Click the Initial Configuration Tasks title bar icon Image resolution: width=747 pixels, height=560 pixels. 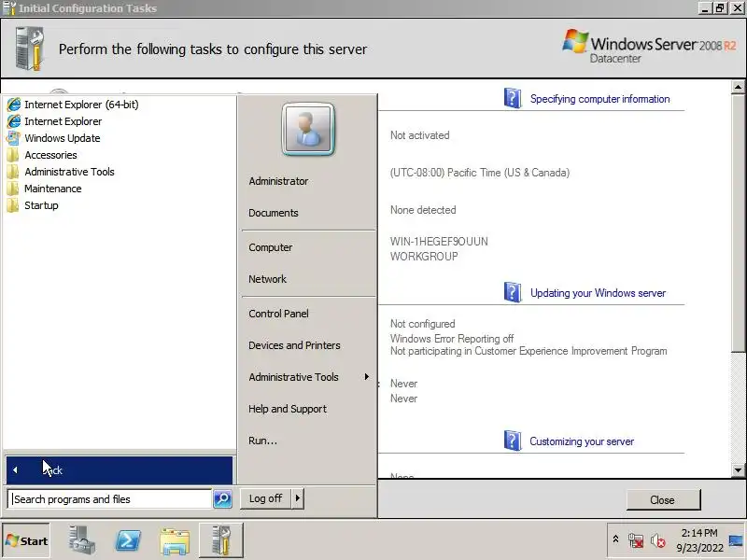9,8
